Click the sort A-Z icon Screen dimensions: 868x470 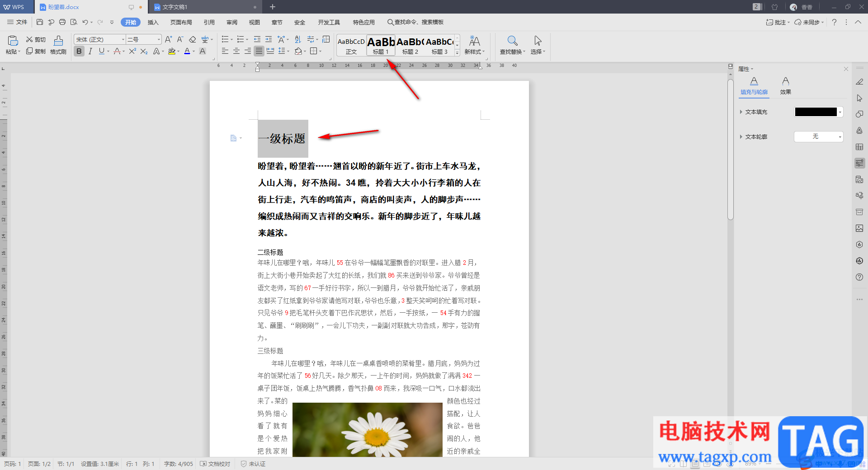(297, 40)
